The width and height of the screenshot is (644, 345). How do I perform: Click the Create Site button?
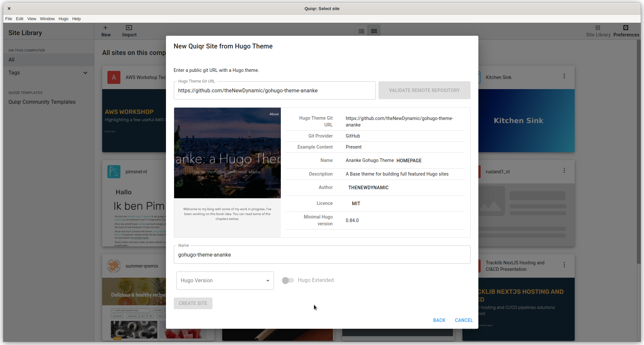[193, 303]
